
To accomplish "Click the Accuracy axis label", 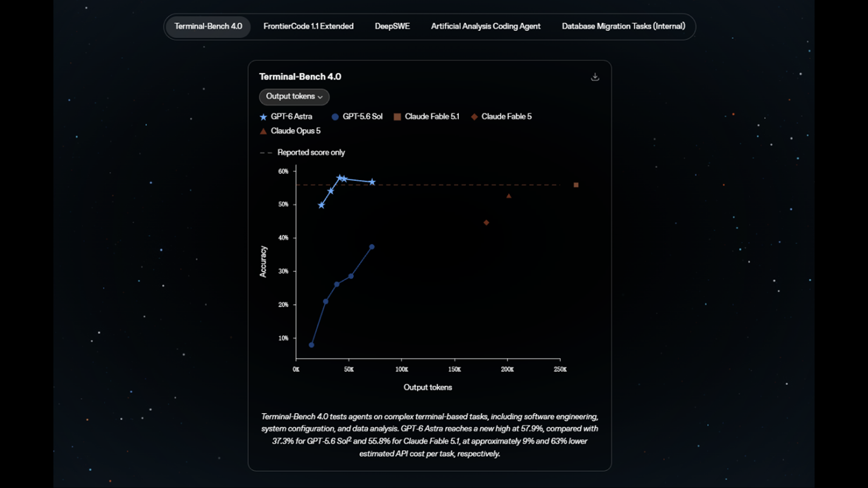I will click(x=263, y=262).
